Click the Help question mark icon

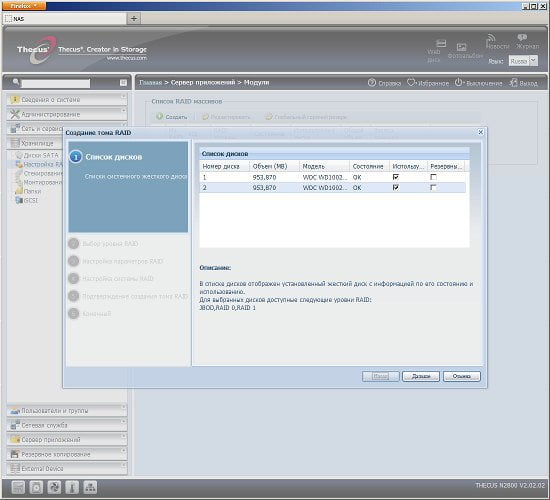[372, 83]
